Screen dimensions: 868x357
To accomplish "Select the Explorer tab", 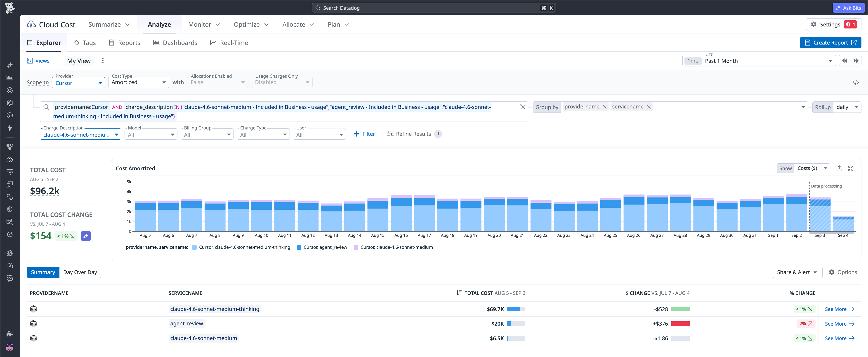I will coord(44,42).
